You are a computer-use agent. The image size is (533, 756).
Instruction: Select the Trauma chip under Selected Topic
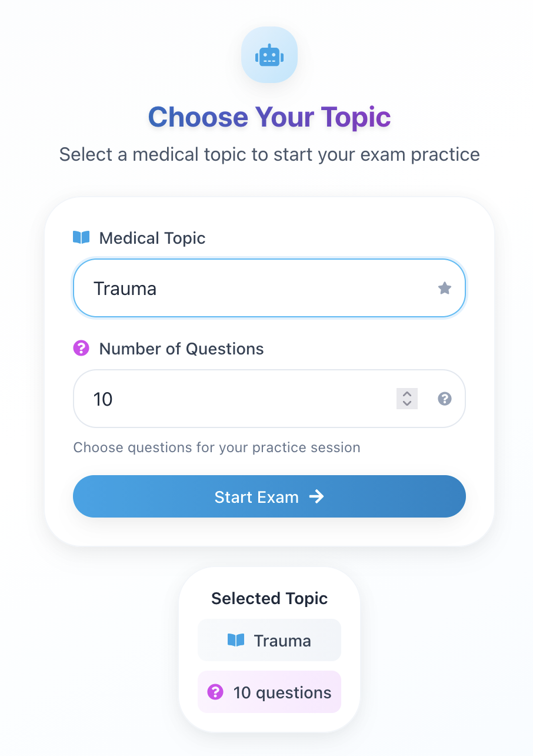[x=269, y=641]
